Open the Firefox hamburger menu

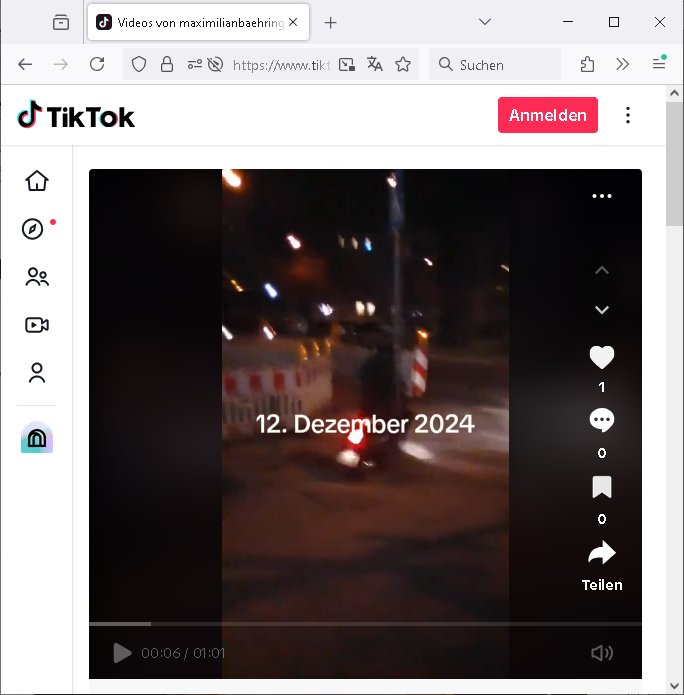pos(659,65)
